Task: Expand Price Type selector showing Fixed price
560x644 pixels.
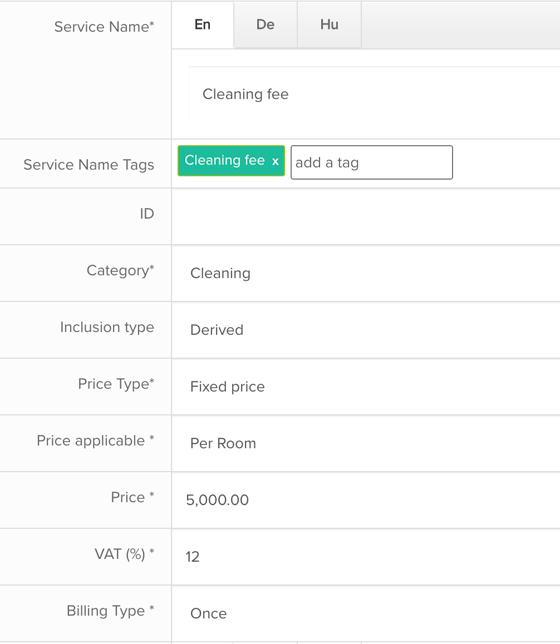Action: pyautogui.click(x=366, y=386)
